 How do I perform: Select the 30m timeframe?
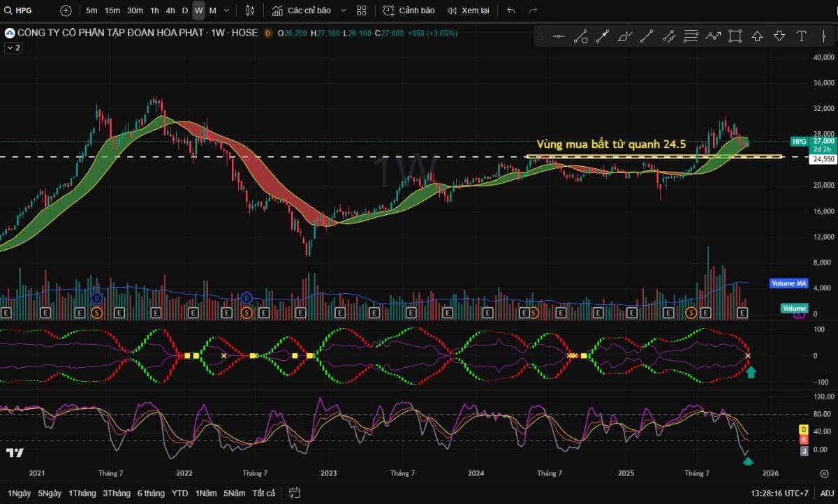click(x=135, y=10)
